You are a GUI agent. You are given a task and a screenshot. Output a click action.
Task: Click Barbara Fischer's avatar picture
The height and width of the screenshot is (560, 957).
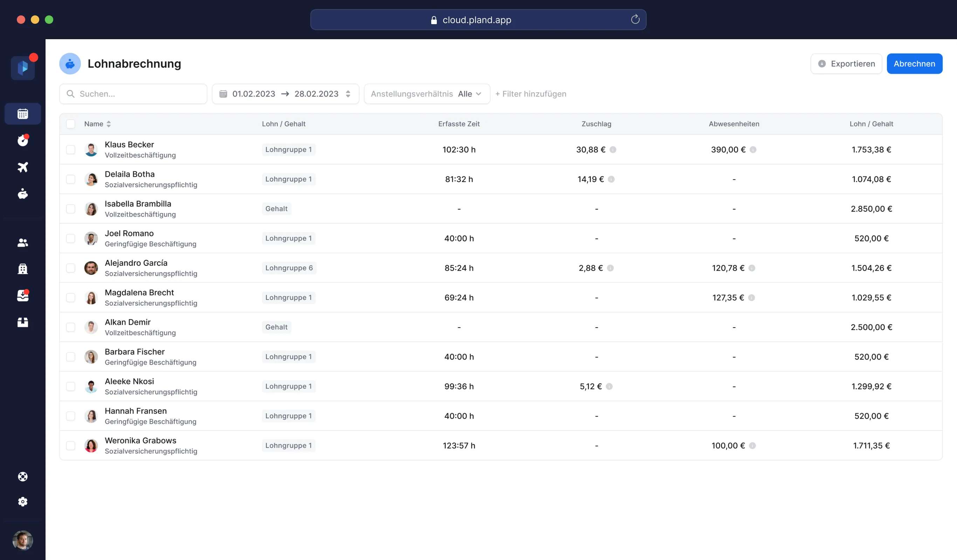pos(91,357)
